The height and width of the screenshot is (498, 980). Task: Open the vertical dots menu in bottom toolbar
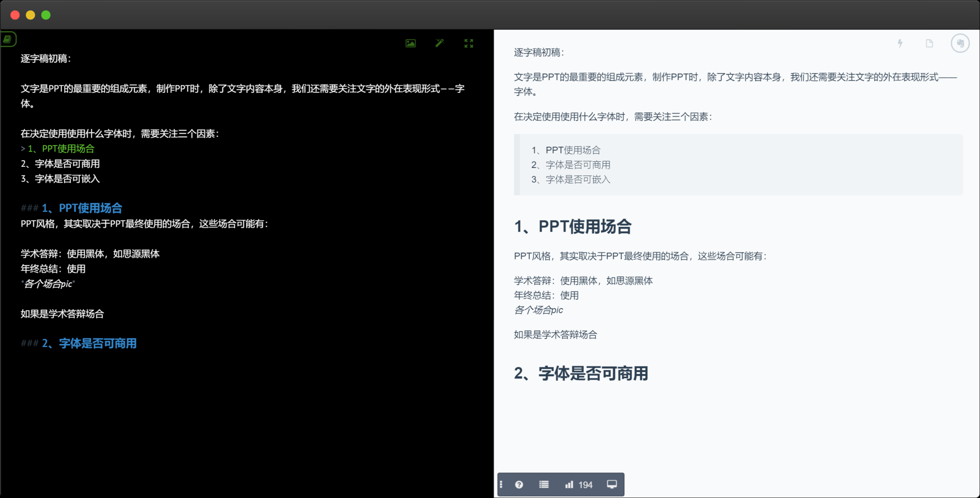501,484
